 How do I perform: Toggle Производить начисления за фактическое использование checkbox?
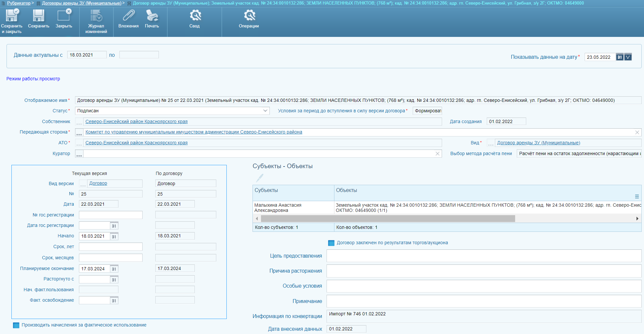pyautogui.click(x=16, y=325)
